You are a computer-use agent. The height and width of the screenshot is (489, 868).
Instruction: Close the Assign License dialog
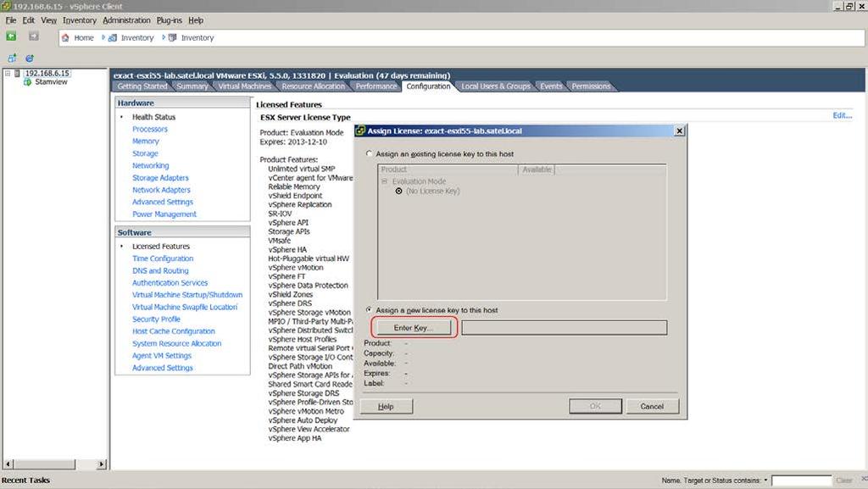pyautogui.click(x=679, y=131)
